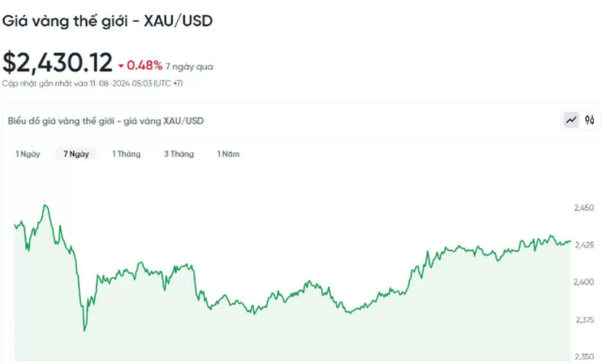Click the chart title Biểu đồ giá vàng
Screen dimensions: 607x364
click(106, 121)
